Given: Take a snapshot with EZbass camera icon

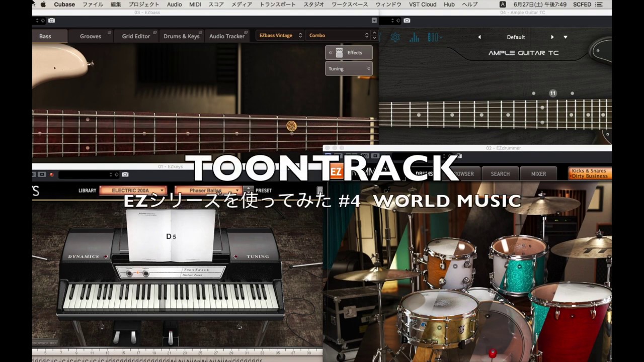Looking at the screenshot, I should pos(52,21).
